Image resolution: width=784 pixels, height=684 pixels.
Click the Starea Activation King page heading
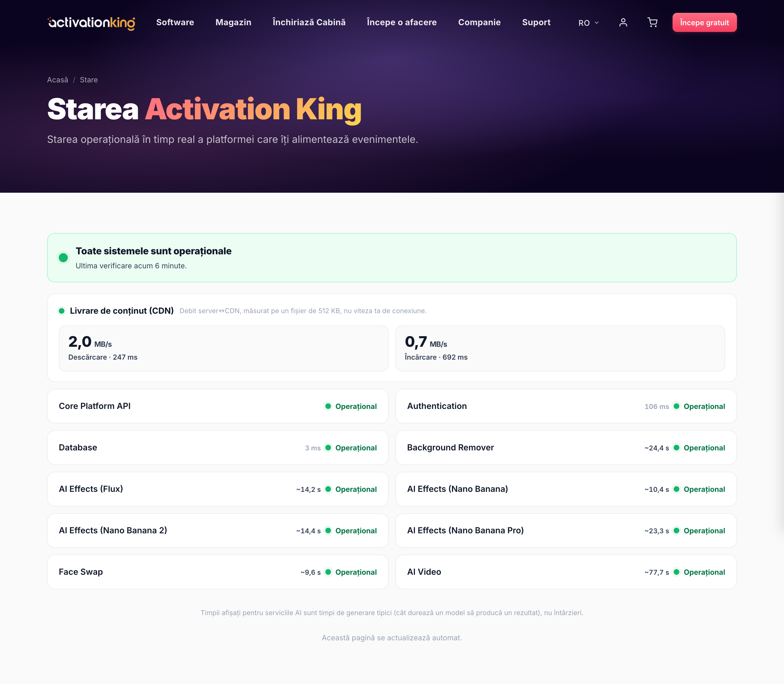204,109
